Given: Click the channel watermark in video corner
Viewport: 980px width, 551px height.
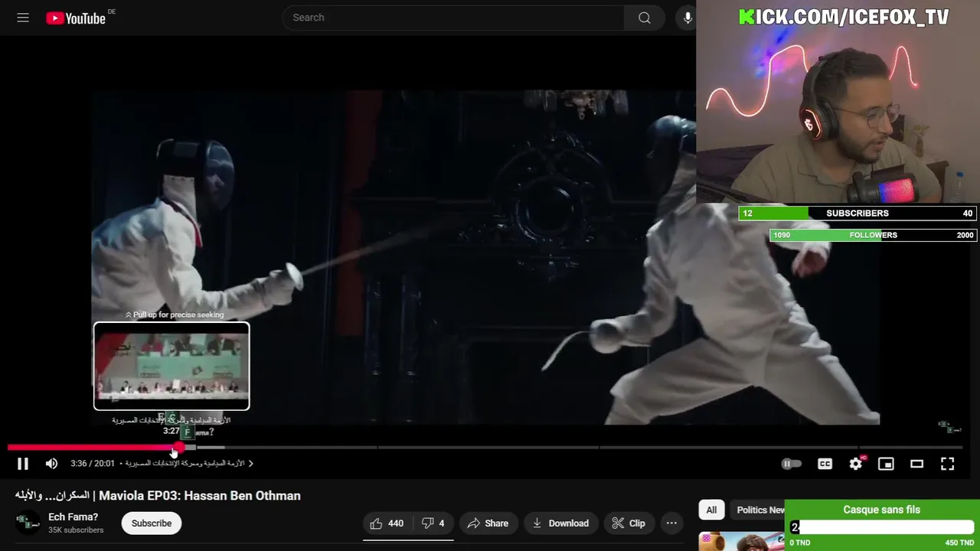Looking at the screenshot, I should click(949, 427).
